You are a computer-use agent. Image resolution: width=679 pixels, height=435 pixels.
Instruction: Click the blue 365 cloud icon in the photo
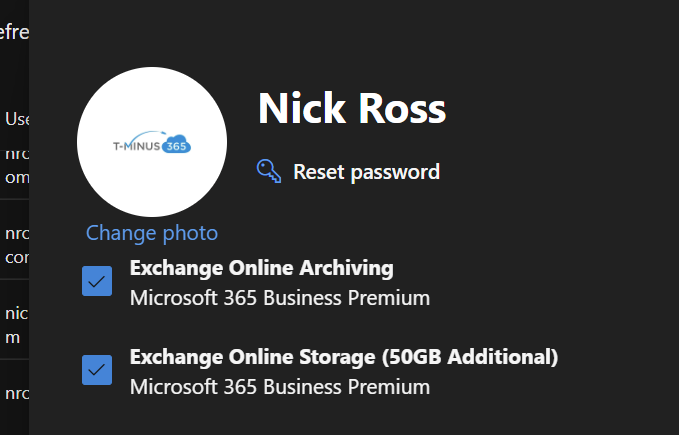click(177, 145)
